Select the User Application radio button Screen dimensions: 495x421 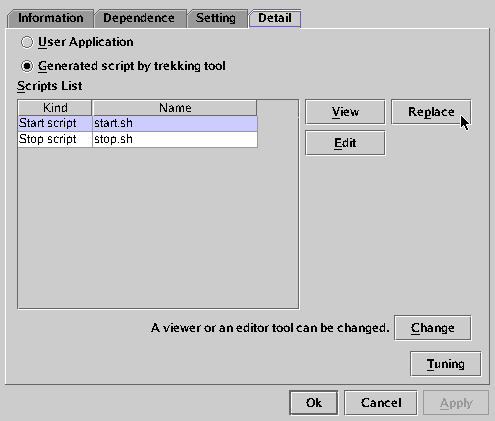[27, 42]
